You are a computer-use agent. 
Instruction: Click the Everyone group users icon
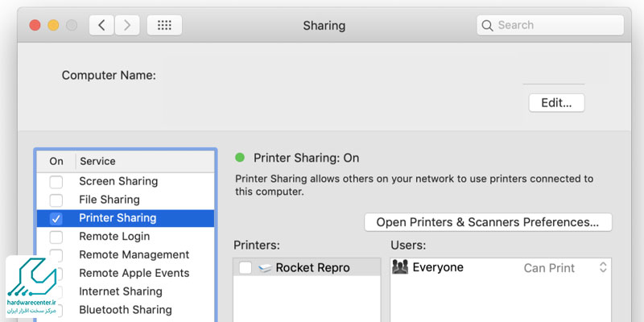tap(400, 267)
